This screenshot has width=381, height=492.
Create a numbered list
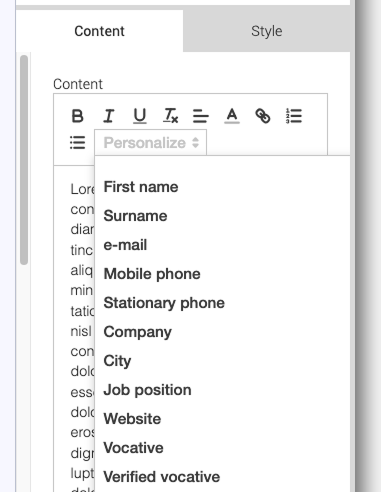294,116
